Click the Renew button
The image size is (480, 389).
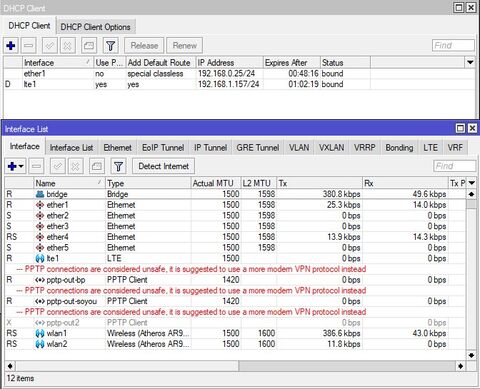[x=184, y=45]
